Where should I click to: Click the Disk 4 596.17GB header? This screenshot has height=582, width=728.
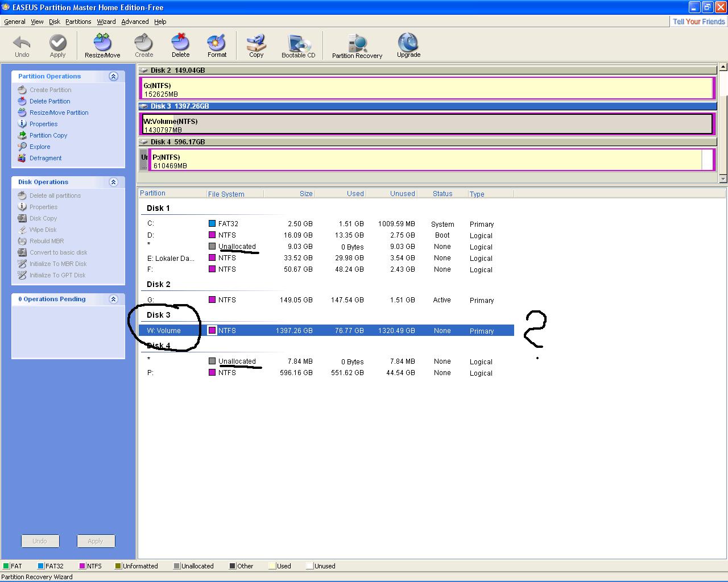click(427, 142)
